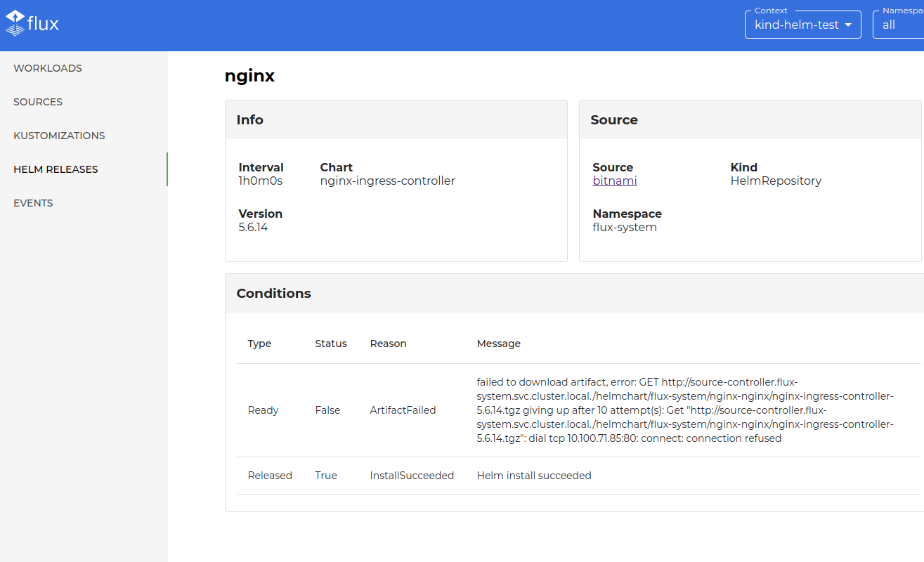Image resolution: width=924 pixels, height=562 pixels.
Task: Click the Kind label in Source card
Action: (x=744, y=167)
